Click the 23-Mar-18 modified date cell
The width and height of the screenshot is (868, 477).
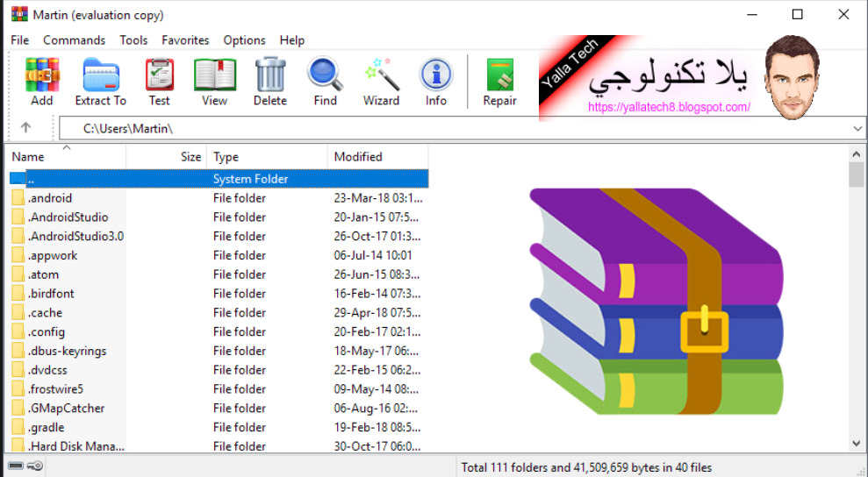(378, 198)
